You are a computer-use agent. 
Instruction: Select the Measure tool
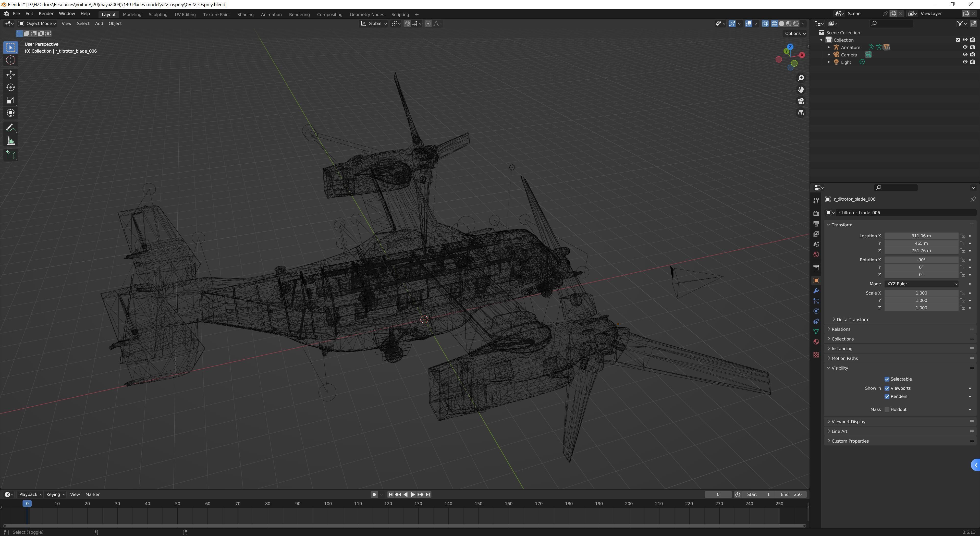11,141
